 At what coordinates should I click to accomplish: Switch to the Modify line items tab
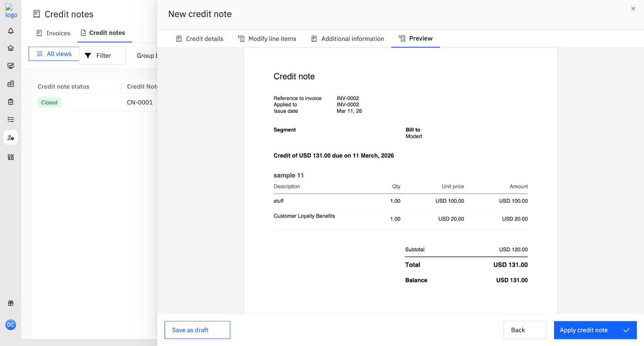coord(267,39)
